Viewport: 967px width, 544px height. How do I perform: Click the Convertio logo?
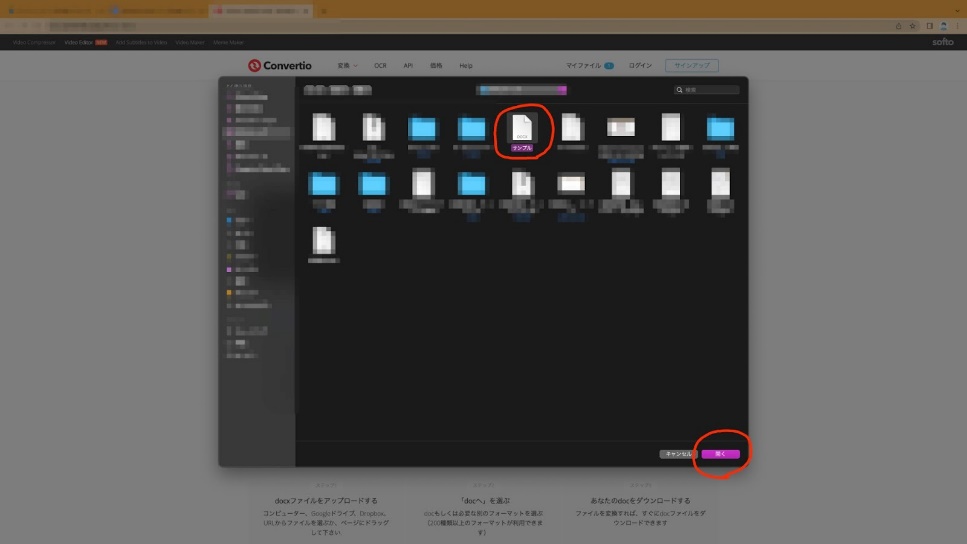pyautogui.click(x=280, y=65)
